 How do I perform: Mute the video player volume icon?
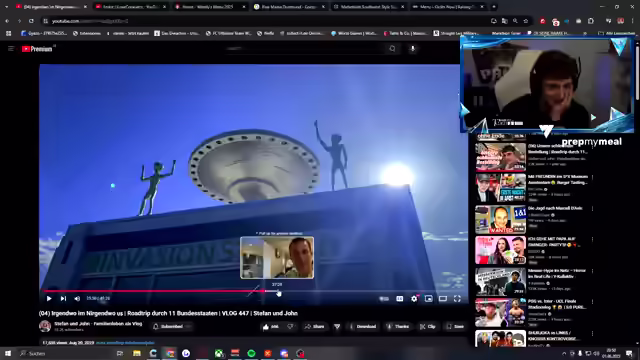click(x=77, y=298)
